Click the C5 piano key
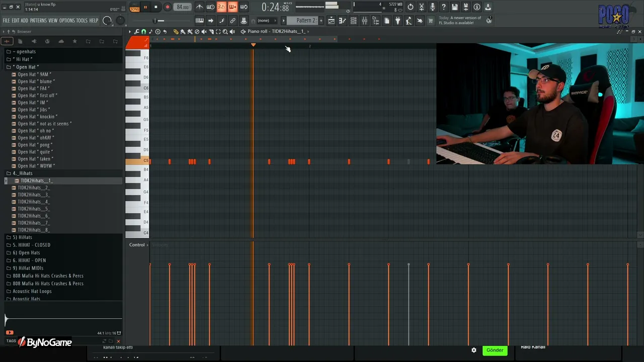 (x=137, y=161)
